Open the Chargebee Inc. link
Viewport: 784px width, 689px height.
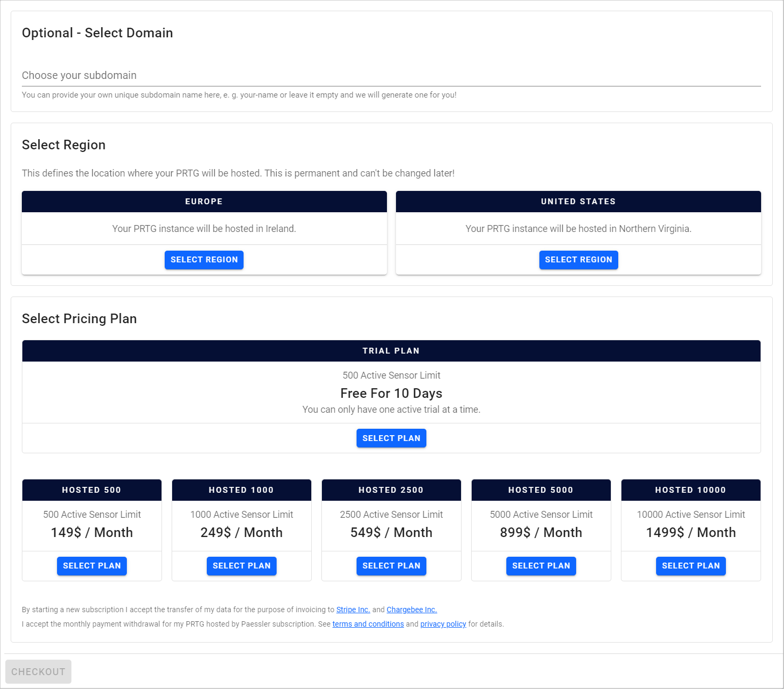(411, 610)
